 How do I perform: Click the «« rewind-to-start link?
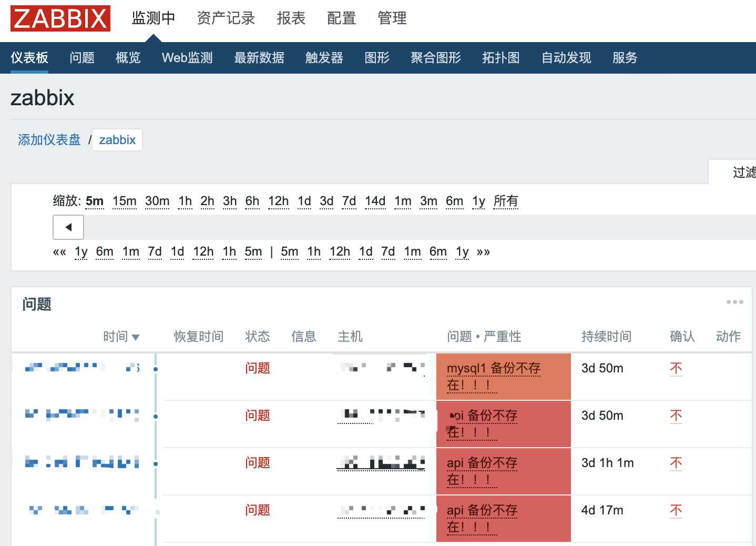(59, 252)
